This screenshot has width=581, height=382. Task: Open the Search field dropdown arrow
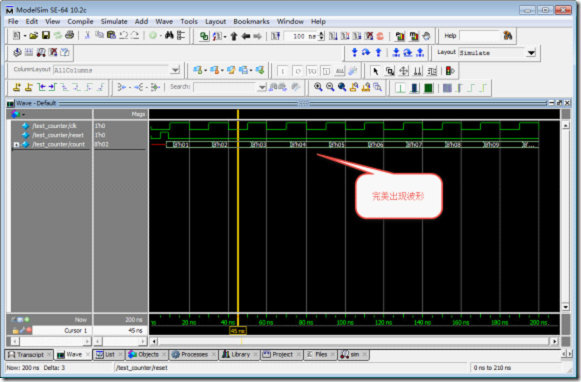262,87
